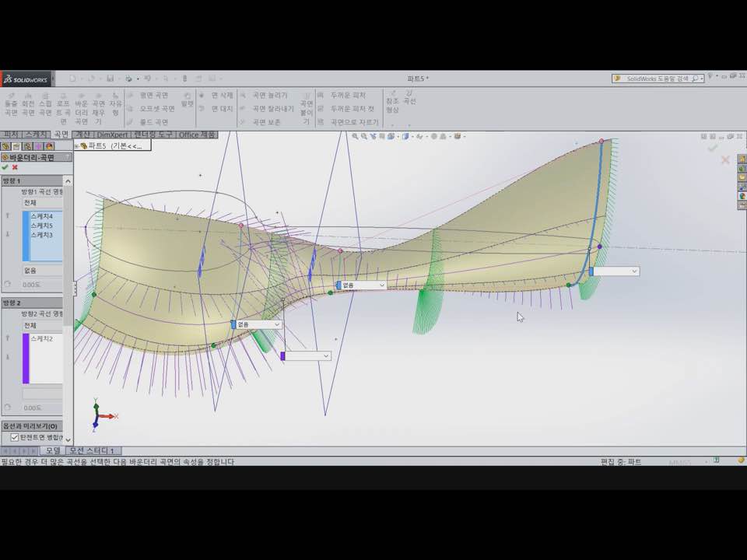This screenshot has height=560, width=747.
Task: Switch to the 피처 tab
Action: coord(11,135)
